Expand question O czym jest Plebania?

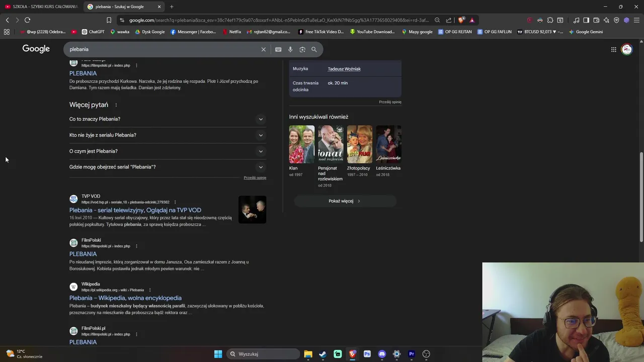(x=168, y=151)
